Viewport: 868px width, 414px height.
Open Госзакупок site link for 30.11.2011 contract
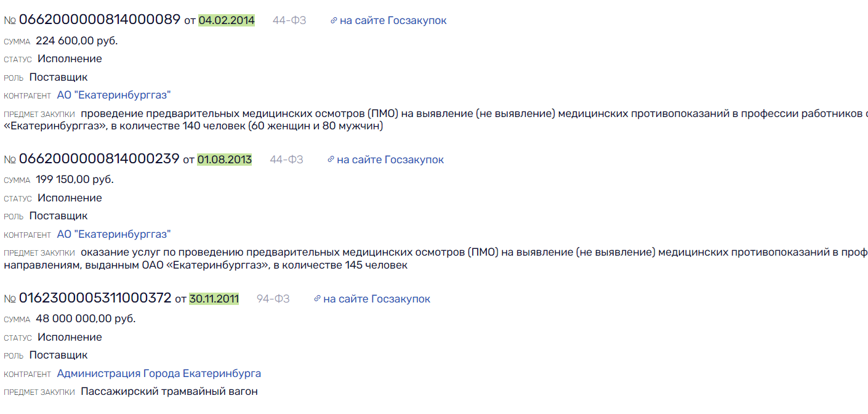point(377,299)
